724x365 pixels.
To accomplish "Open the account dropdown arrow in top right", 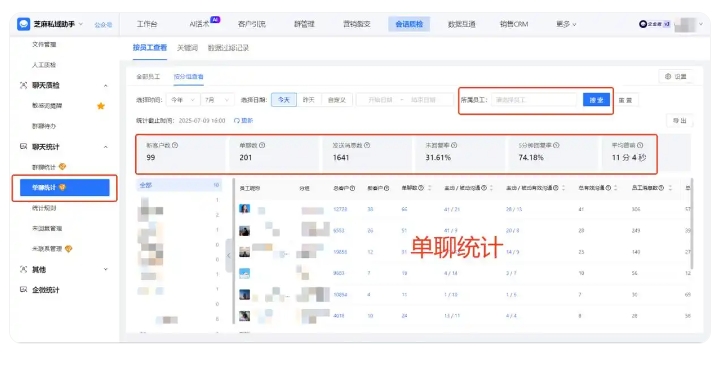I will point(700,24).
